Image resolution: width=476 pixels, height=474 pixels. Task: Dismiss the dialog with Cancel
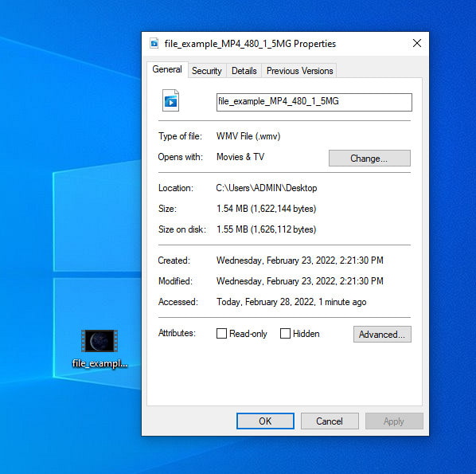330,421
